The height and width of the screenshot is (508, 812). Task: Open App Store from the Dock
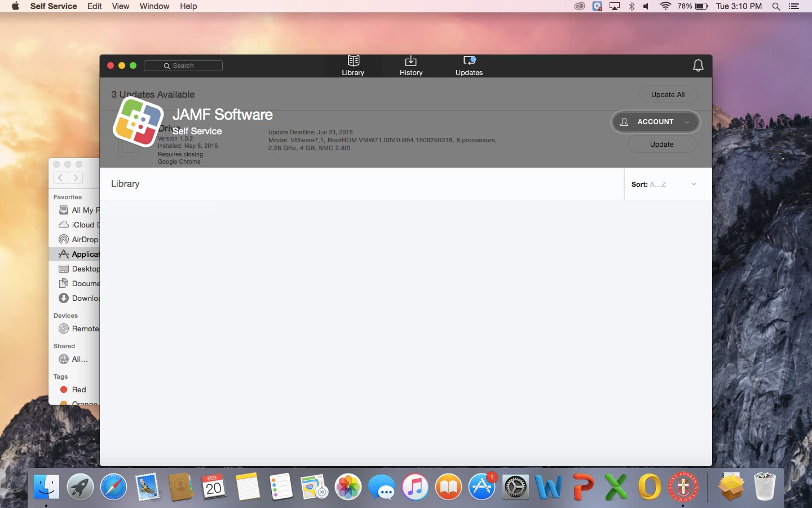[482, 487]
